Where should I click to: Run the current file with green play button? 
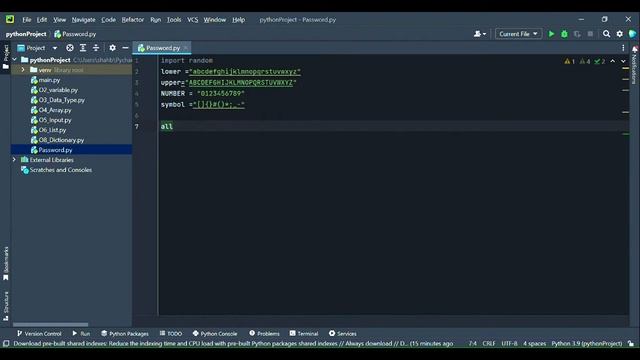(x=551, y=34)
